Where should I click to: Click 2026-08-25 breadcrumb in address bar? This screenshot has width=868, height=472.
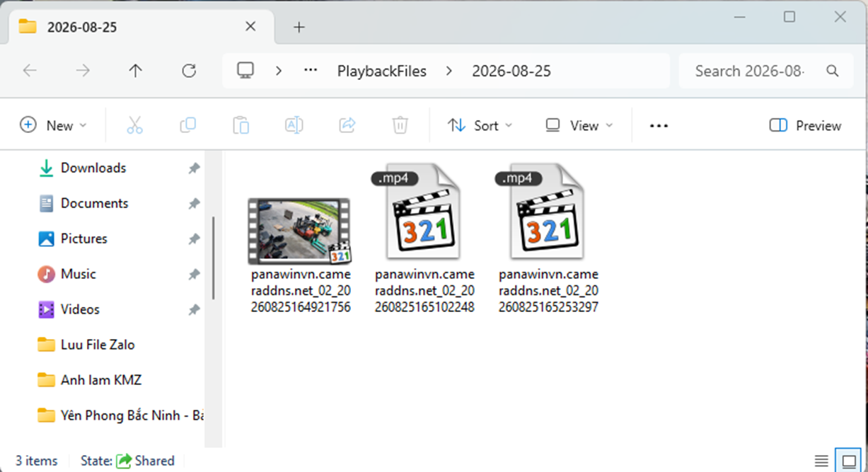(x=511, y=71)
